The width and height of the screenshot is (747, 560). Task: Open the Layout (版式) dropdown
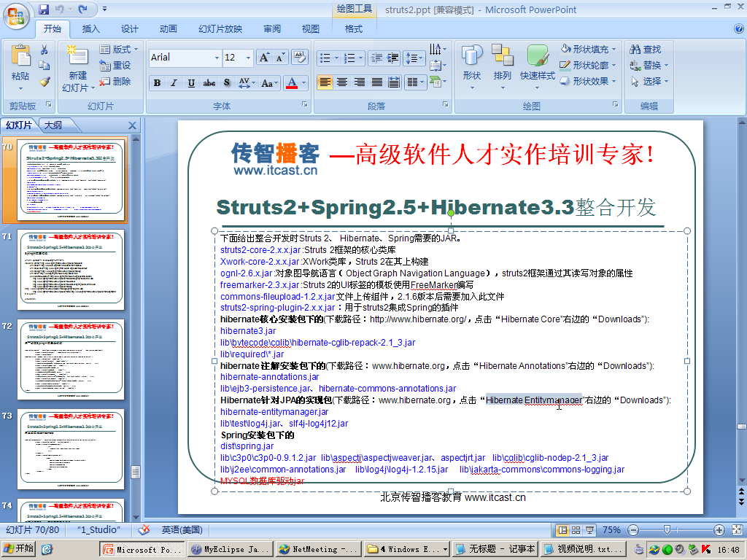point(119,49)
